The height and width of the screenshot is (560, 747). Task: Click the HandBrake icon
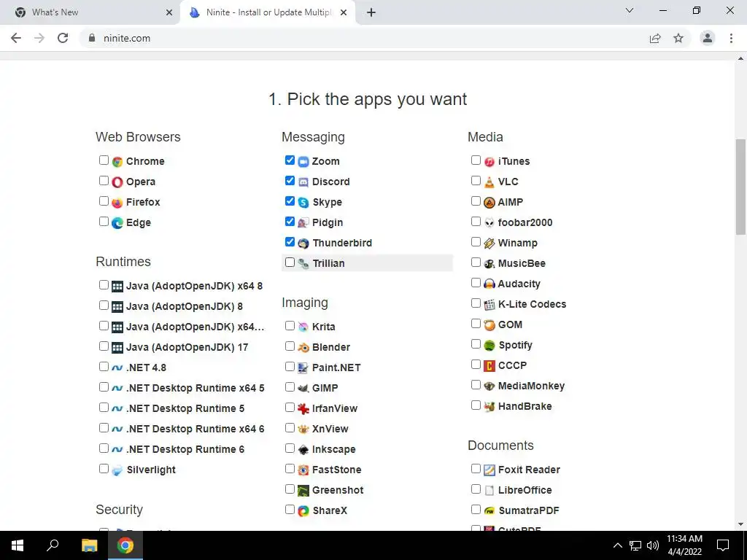click(489, 407)
